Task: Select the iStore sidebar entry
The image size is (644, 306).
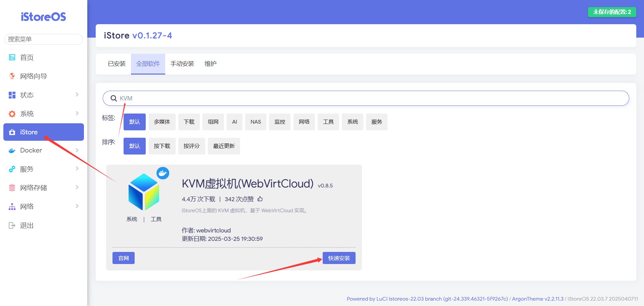Action: (x=44, y=132)
